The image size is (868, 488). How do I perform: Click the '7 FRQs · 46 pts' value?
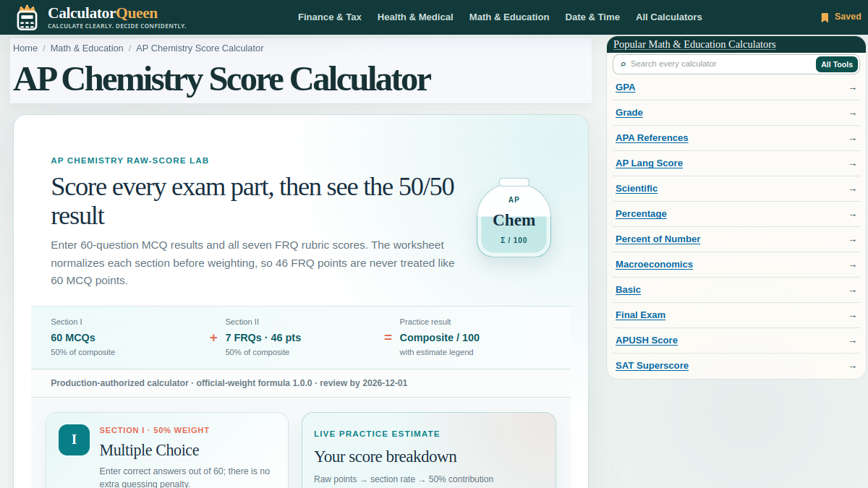(x=263, y=338)
